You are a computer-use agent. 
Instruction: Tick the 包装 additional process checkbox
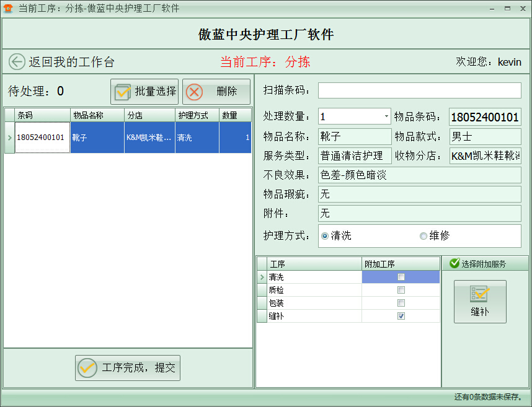(x=401, y=303)
